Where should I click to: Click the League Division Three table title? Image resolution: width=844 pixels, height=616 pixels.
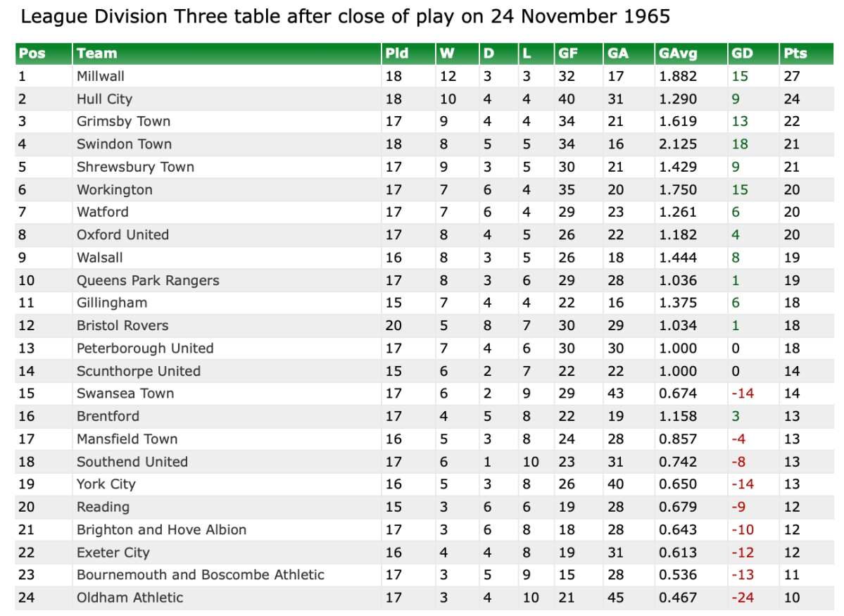pos(345,17)
